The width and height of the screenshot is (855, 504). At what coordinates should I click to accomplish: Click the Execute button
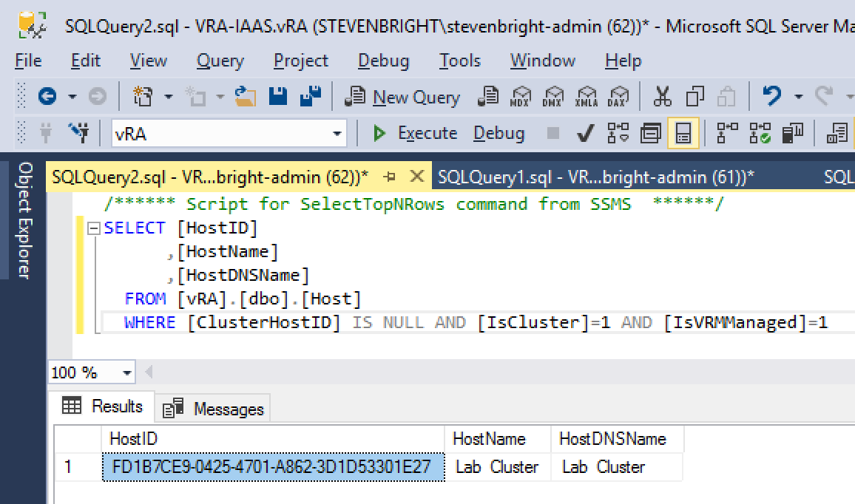(415, 134)
